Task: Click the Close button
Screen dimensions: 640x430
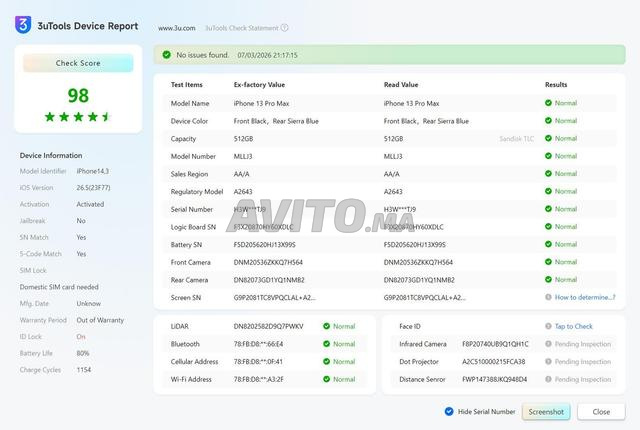Action: pos(601,412)
